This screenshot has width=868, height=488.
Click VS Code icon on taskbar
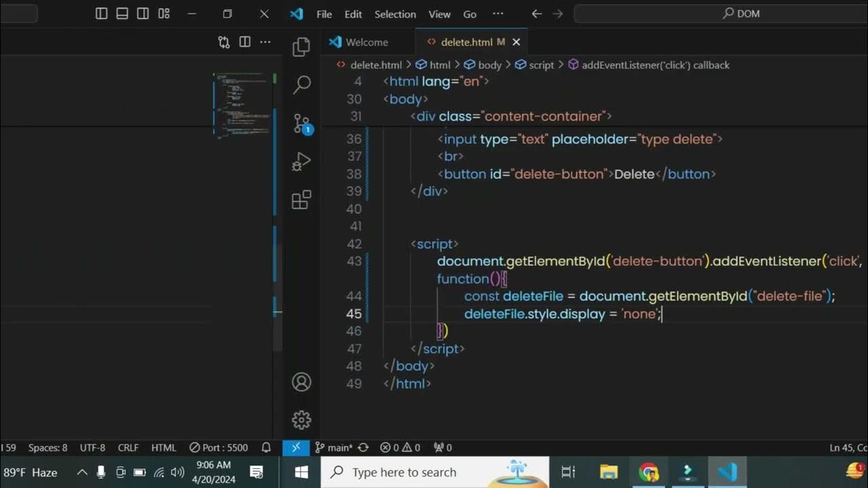pos(727,472)
